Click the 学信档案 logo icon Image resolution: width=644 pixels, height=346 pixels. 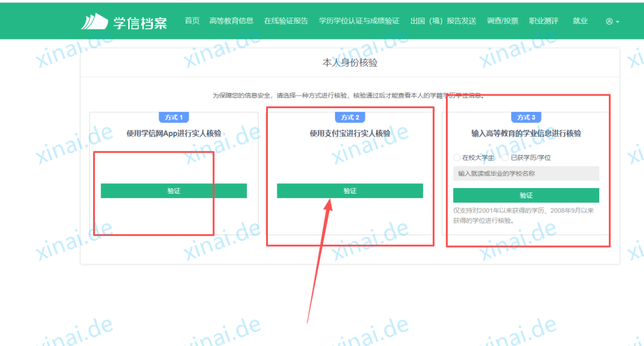[x=94, y=21]
